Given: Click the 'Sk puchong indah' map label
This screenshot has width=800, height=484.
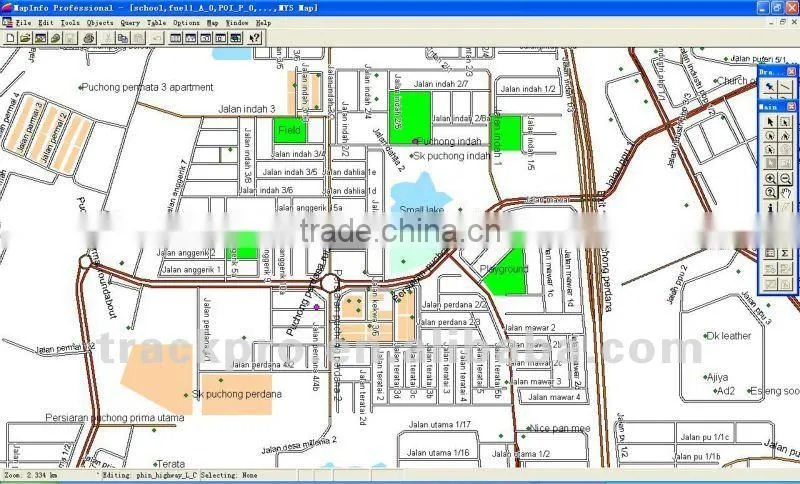Looking at the screenshot, I should coord(452,156).
